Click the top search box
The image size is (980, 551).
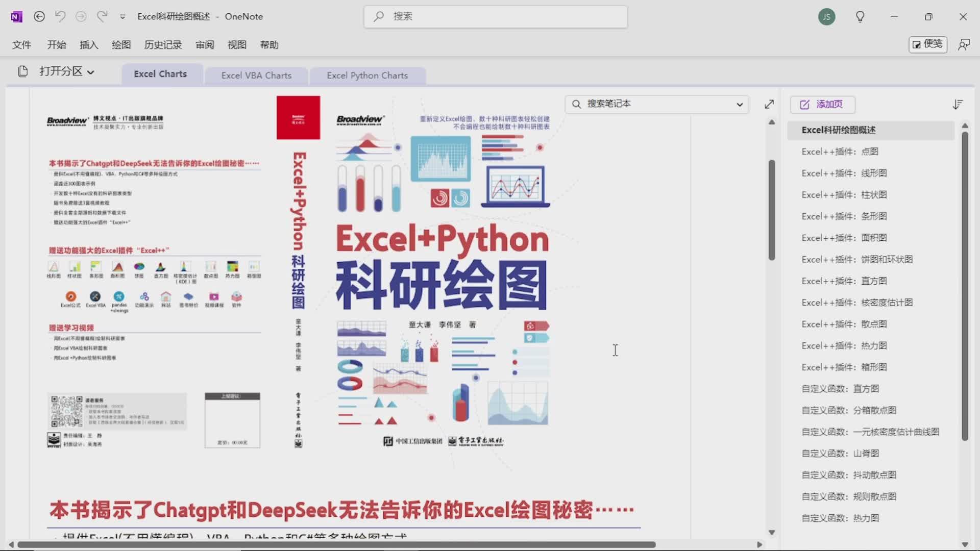pos(496,16)
